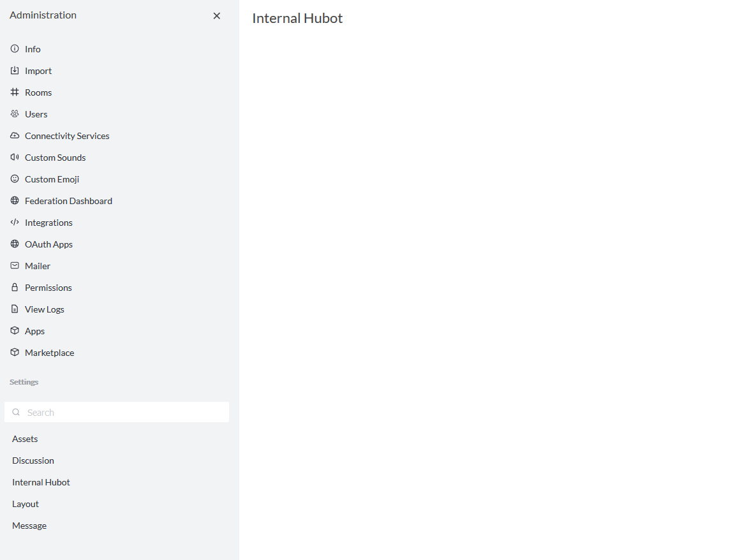Click the Rooms hashtag icon
Viewport: 756px width, 560px height.
click(14, 92)
